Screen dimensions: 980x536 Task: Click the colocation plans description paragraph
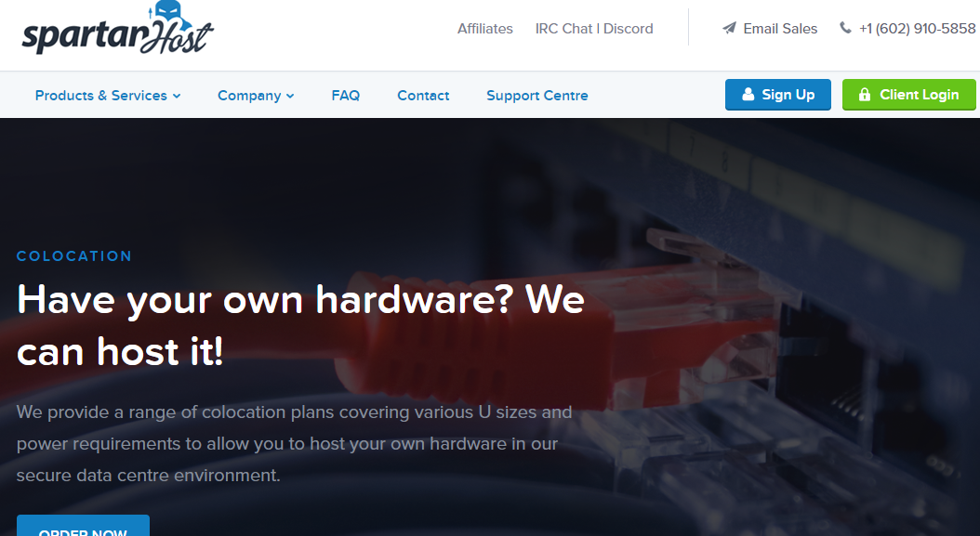(294, 443)
